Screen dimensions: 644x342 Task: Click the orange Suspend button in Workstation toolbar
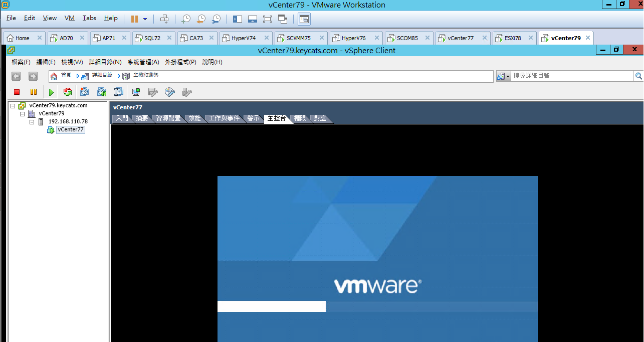134,19
